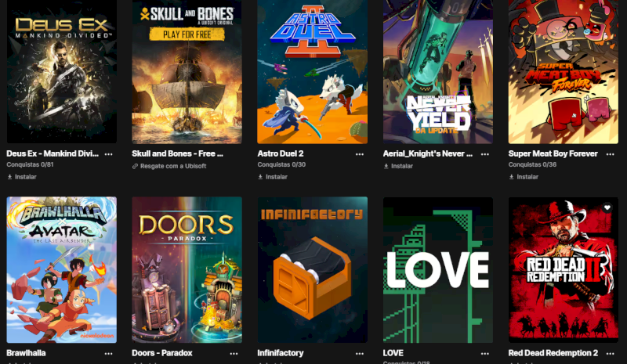Click Resgate com a Ubisoft link
This screenshot has height=364, width=627.
point(169,166)
